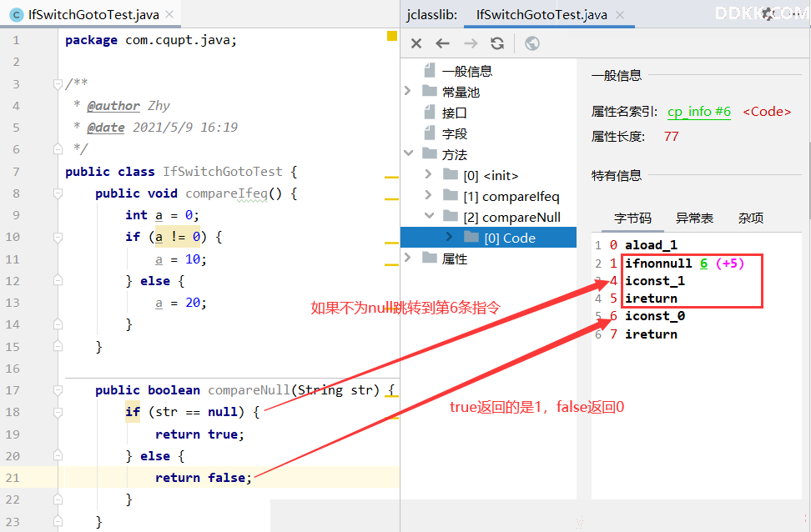
Task: Expand the [0] <init> node chevron
Action: (x=428, y=174)
